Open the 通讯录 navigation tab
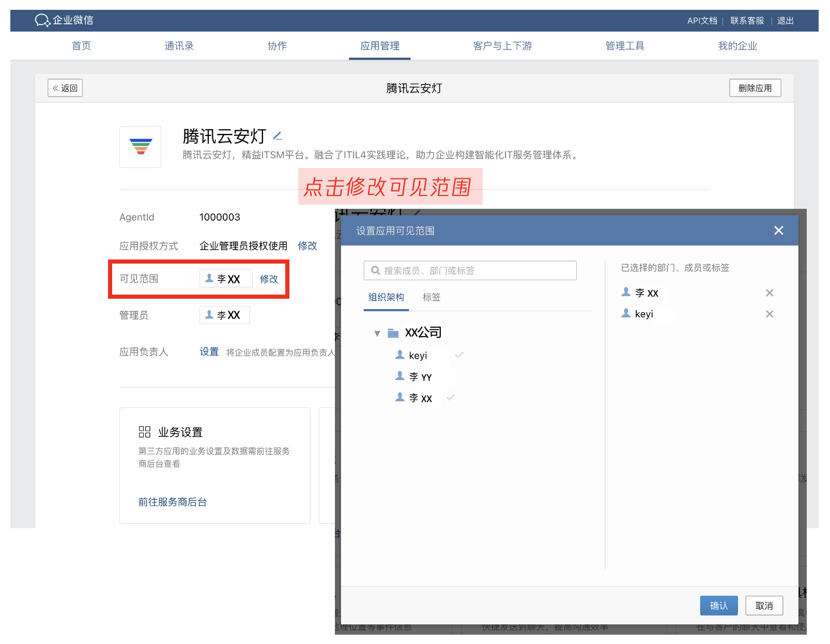The width and height of the screenshot is (830, 644). tap(179, 46)
